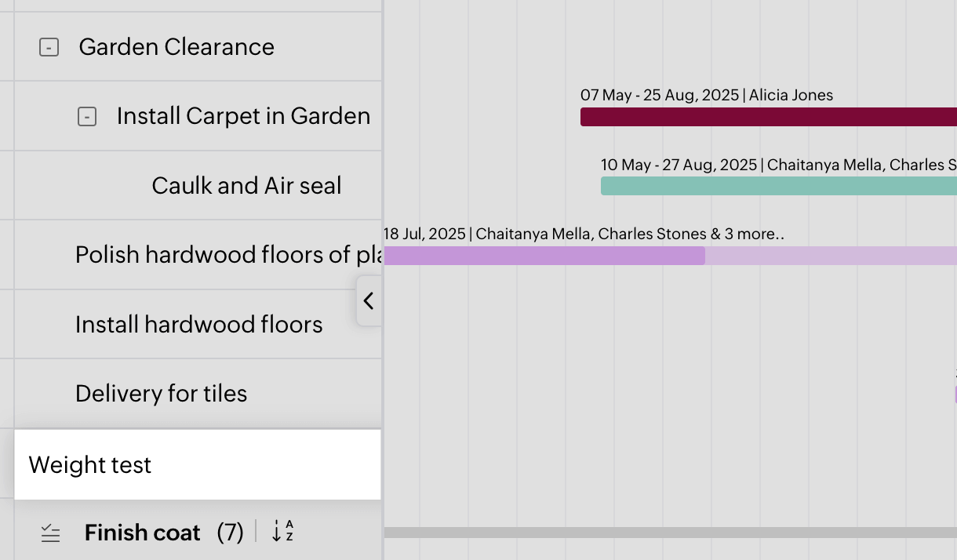Select the Install hardwood floors row

(x=198, y=325)
